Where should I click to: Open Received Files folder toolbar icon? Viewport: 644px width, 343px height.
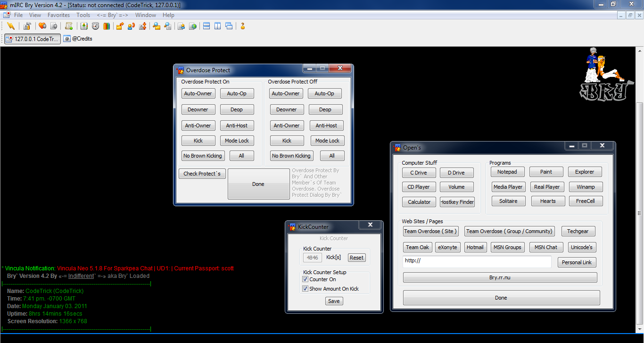click(x=156, y=26)
